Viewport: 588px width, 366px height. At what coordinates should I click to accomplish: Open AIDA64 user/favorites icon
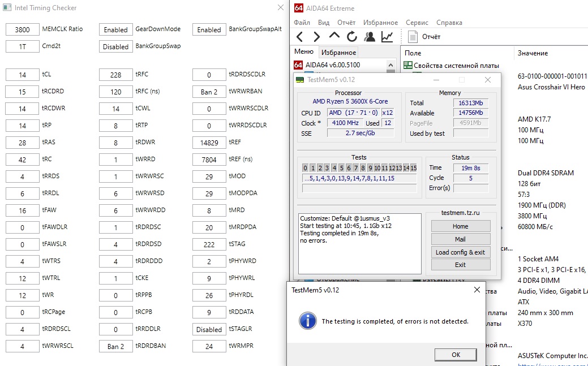[x=370, y=37]
